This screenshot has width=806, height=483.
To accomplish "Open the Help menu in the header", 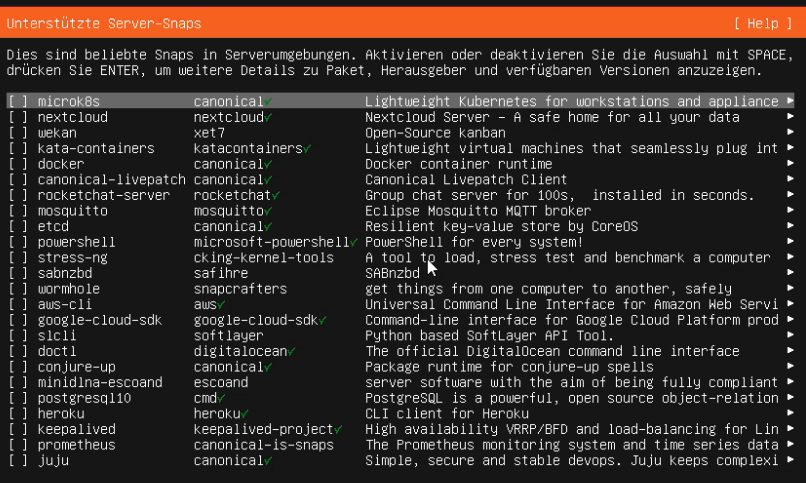I will tap(763, 24).
